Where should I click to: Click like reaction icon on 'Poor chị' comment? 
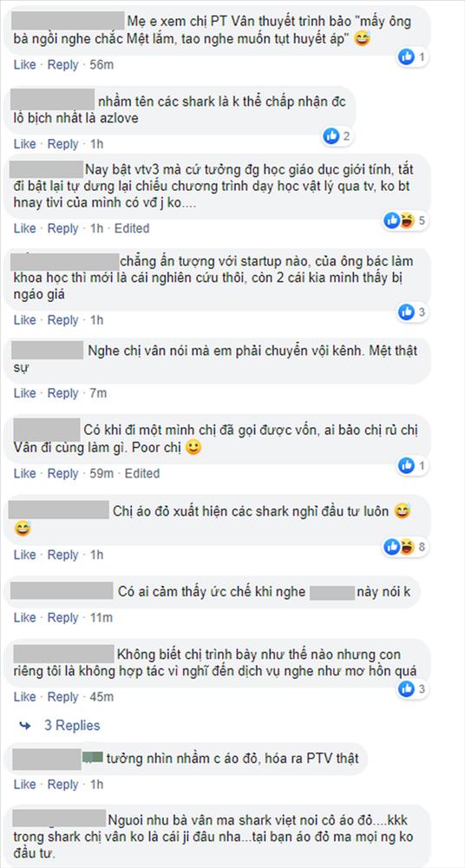(406, 465)
